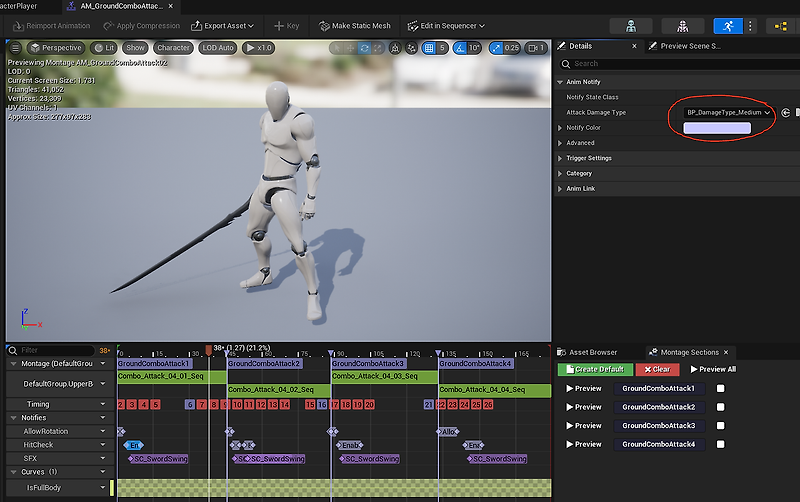Preview the GroundComboAttack1 section

coord(584,389)
